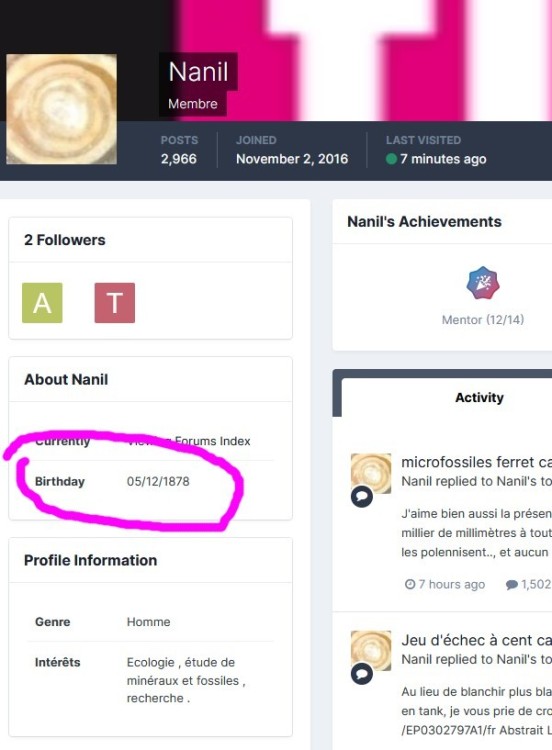Open follower avatar with letter A
Screen dimensions: 552x750
coord(42,303)
